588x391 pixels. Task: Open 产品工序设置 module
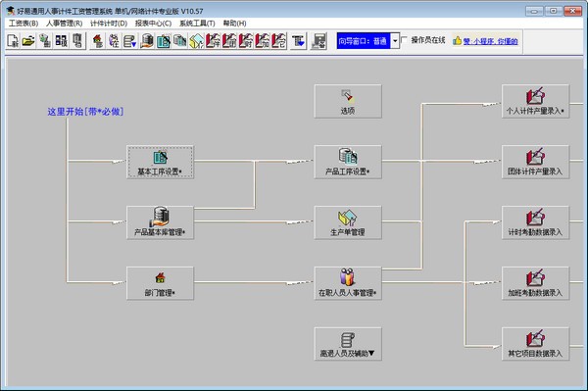pyautogui.click(x=348, y=162)
